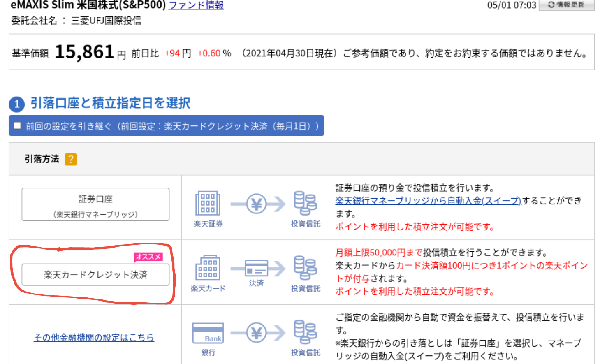Click the 楽天カード building icon
600x364 pixels.
pos(208,268)
